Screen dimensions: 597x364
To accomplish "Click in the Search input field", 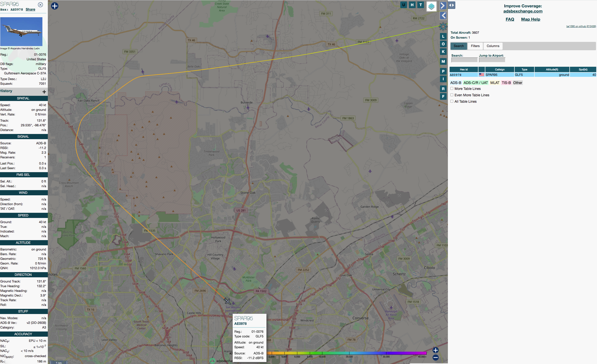I will point(464,60).
